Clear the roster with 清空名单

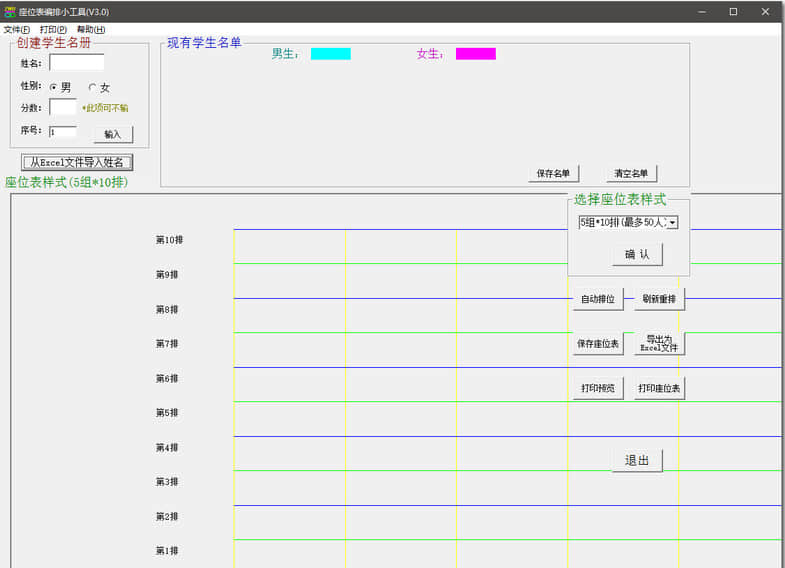pos(631,173)
